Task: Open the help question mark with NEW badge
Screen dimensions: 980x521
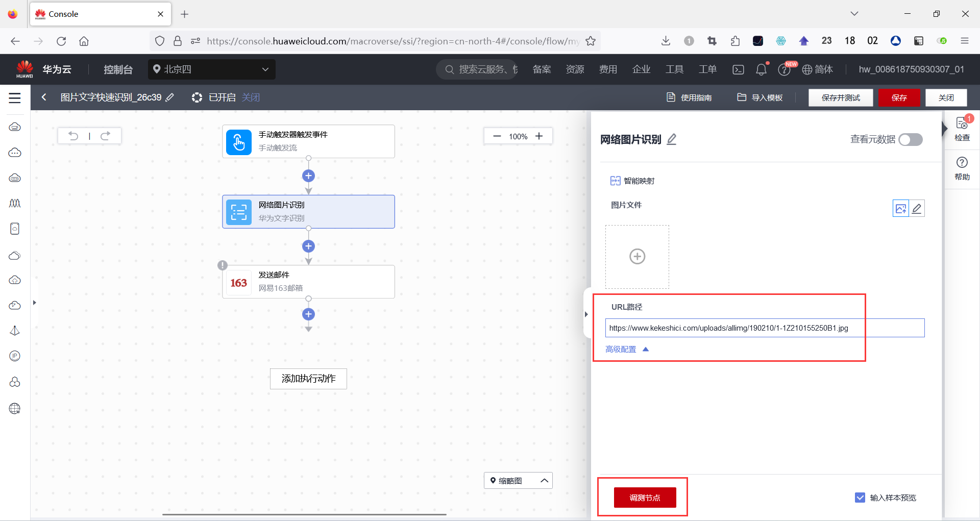Action: tap(785, 69)
